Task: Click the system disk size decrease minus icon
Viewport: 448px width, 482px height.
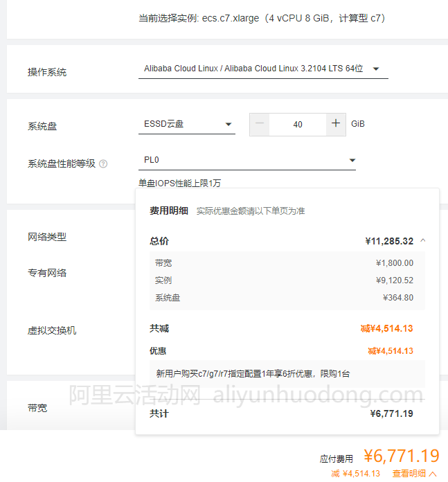Action: [260, 124]
